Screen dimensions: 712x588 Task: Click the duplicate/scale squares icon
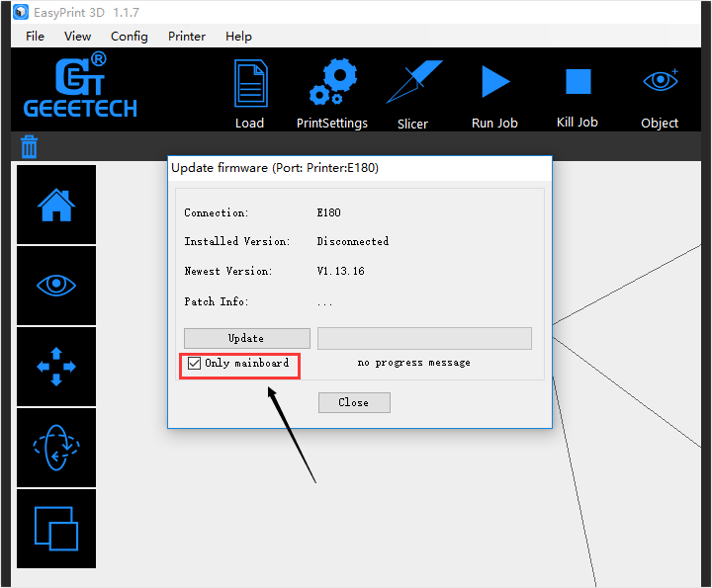pos(56,529)
